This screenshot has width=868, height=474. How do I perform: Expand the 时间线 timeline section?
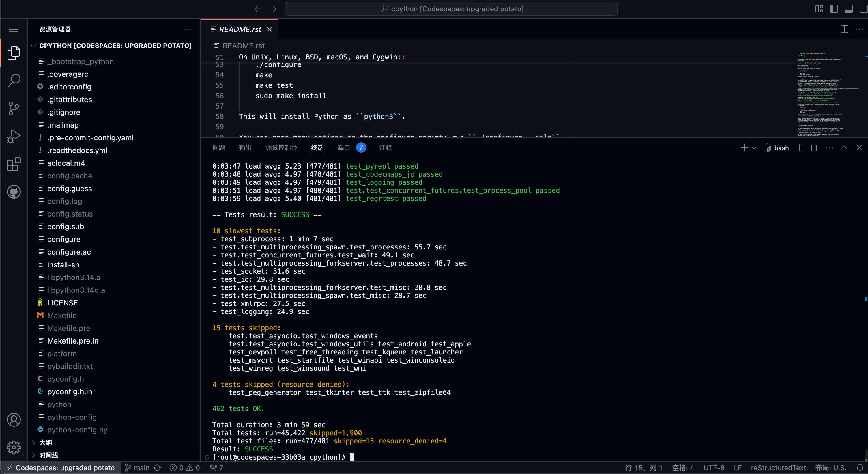48,455
